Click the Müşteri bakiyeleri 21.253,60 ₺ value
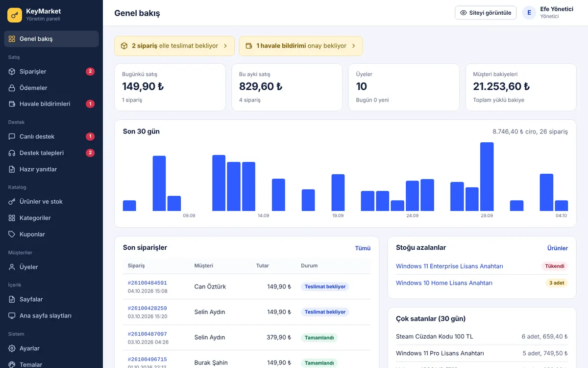588x368 pixels. [501, 87]
